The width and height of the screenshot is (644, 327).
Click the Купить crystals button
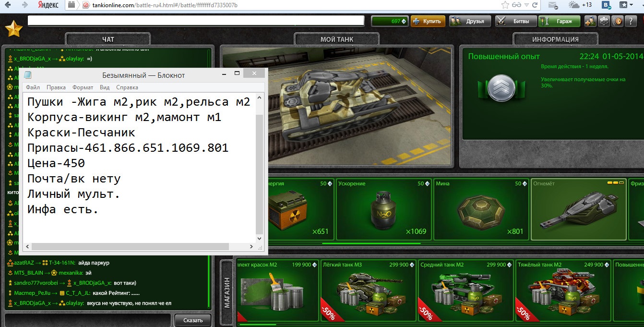(428, 21)
